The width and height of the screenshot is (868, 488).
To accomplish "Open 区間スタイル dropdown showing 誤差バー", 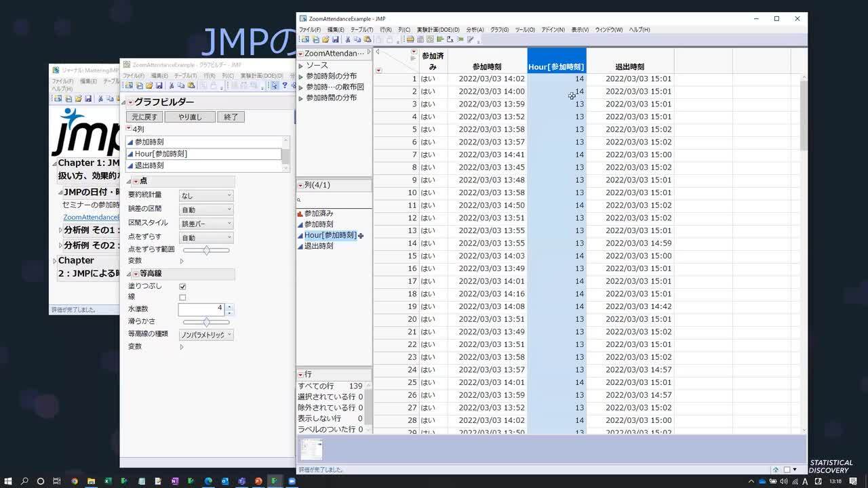I will tap(206, 224).
